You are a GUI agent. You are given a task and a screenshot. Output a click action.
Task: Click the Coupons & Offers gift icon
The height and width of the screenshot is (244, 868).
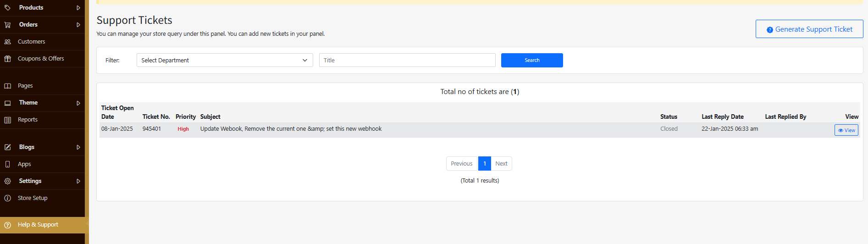pyautogui.click(x=7, y=59)
